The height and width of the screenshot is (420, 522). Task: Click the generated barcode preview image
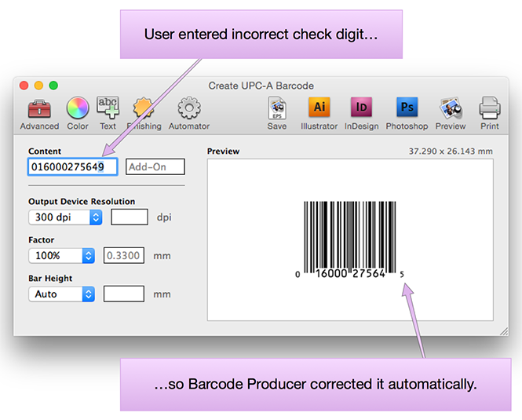pyautogui.click(x=350, y=239)
